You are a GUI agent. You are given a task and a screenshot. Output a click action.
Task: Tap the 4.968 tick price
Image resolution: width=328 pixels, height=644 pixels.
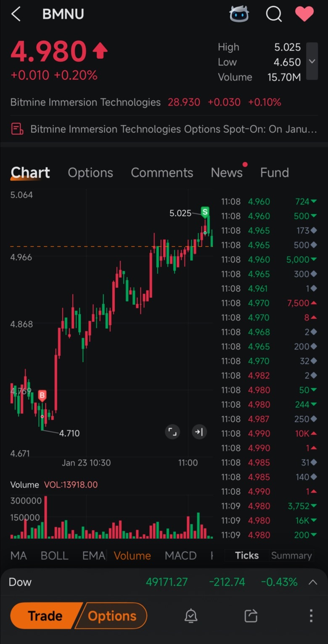[259, 332]
